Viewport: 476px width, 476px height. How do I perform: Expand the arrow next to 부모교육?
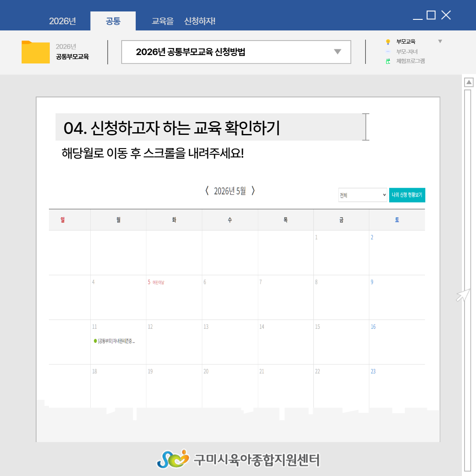[x=439, y=41]
